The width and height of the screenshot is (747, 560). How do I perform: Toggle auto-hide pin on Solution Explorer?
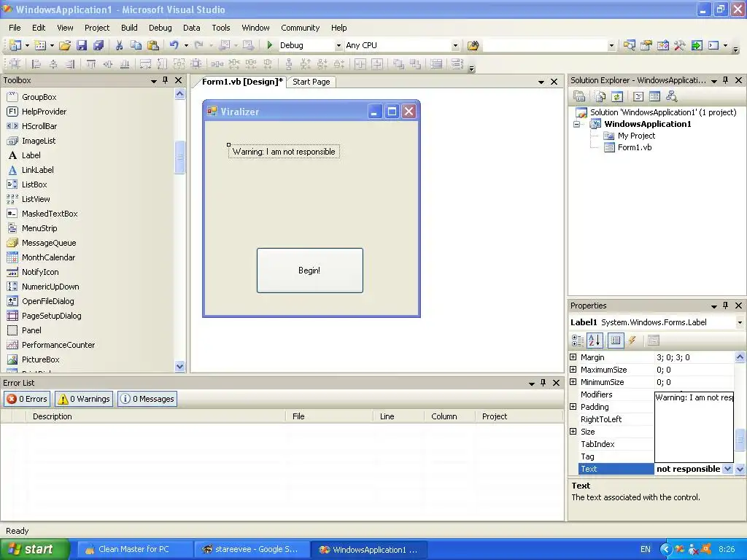(x=726, y=80)
